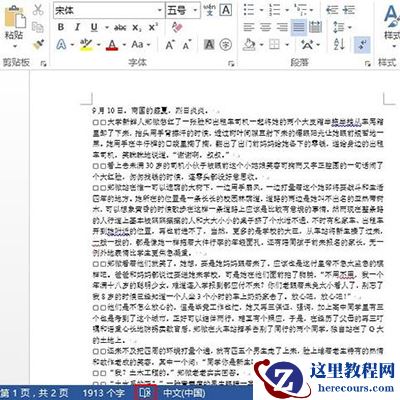Toggle Bold formatting
The width and height of the screenshot is (400, 400).
61,27
